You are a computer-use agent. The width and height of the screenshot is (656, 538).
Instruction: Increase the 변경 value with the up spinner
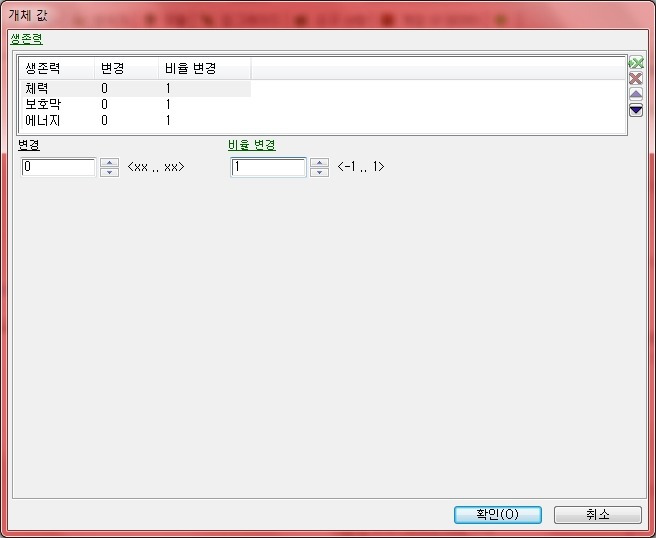click(110, 163)
